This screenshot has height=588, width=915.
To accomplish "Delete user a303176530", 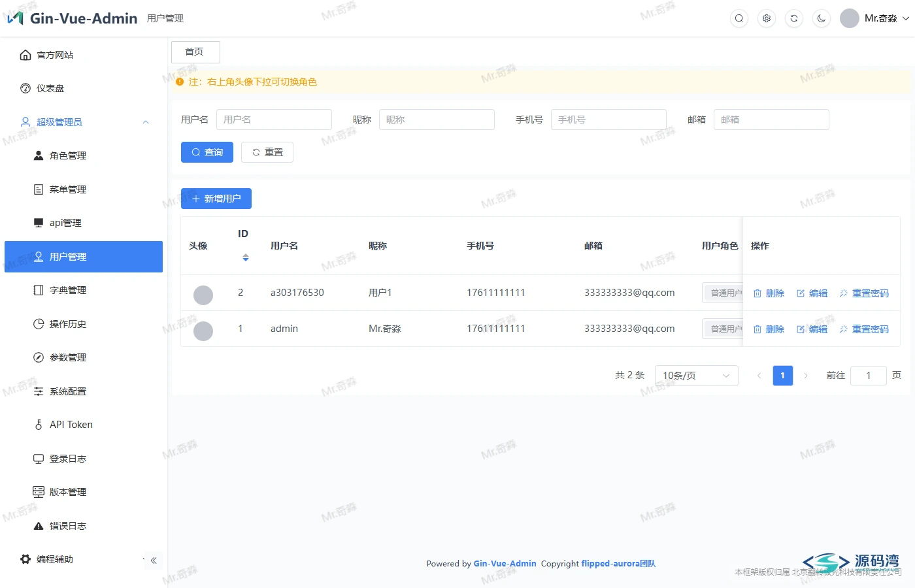I will pyautogui.click(x=769, y=293).
